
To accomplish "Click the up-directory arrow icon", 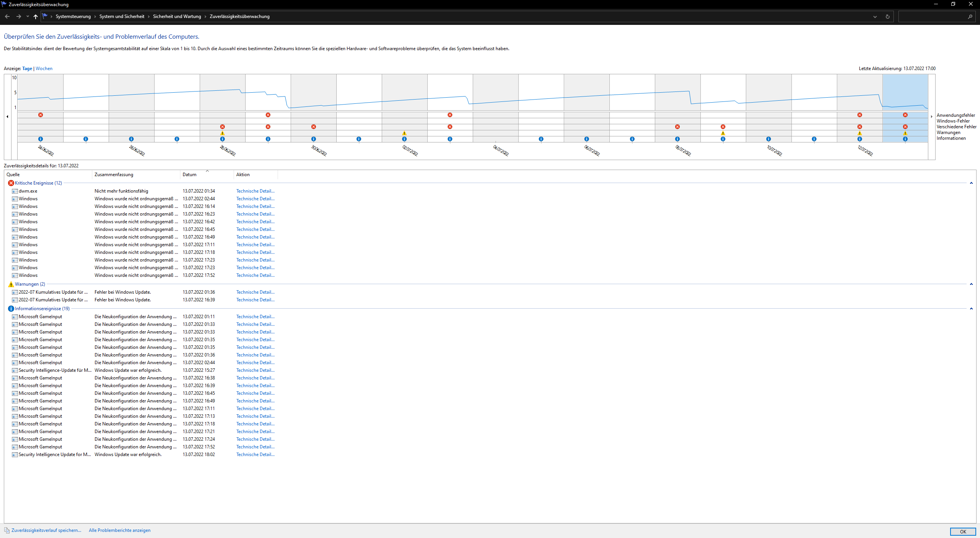I will (36, 16).
